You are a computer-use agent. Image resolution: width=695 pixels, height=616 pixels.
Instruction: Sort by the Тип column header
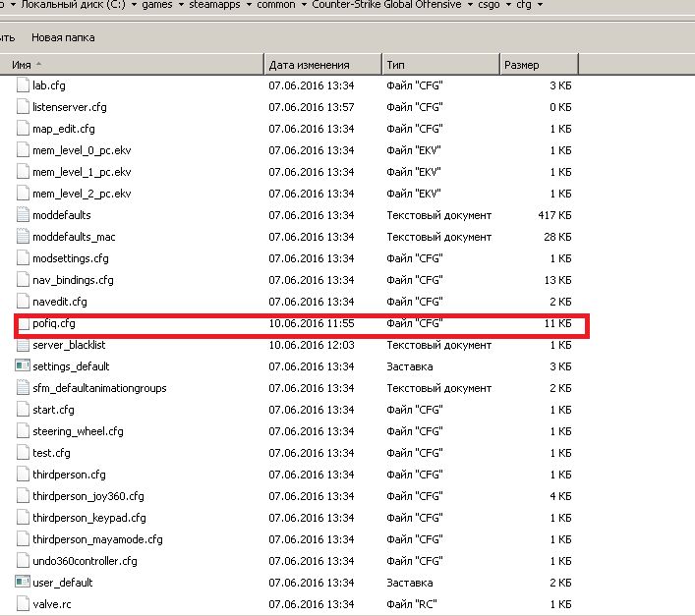(441, 65)
